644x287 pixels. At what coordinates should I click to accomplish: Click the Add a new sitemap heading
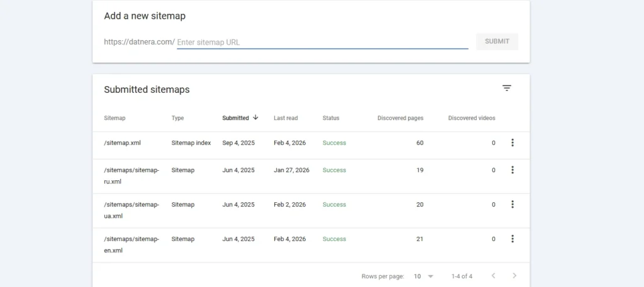(x=145, y=16)
